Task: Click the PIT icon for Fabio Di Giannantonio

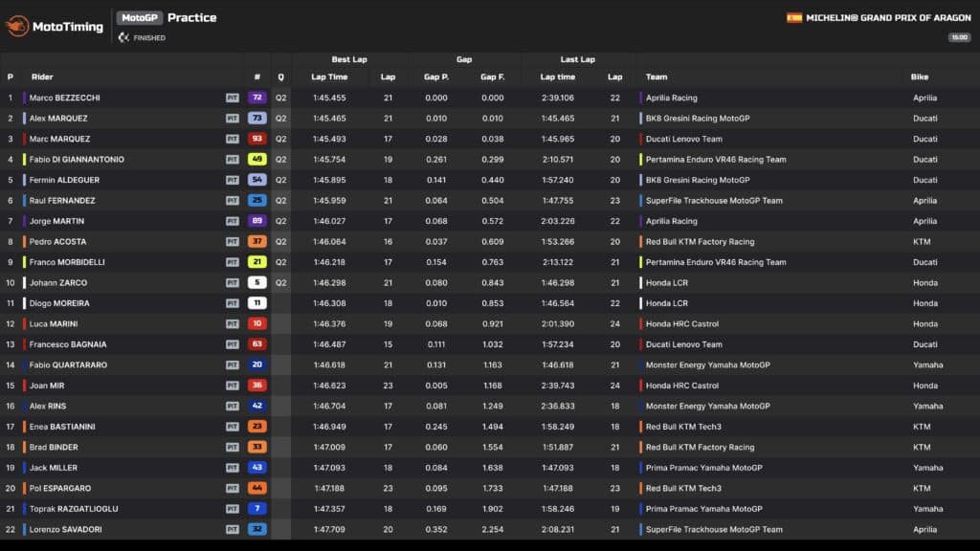Action: 233,160
